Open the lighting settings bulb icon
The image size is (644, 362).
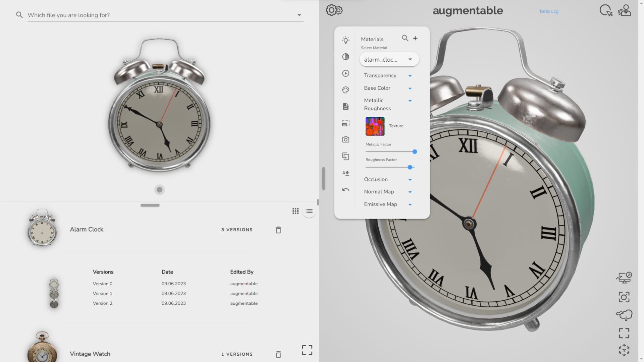click(345, 40)
